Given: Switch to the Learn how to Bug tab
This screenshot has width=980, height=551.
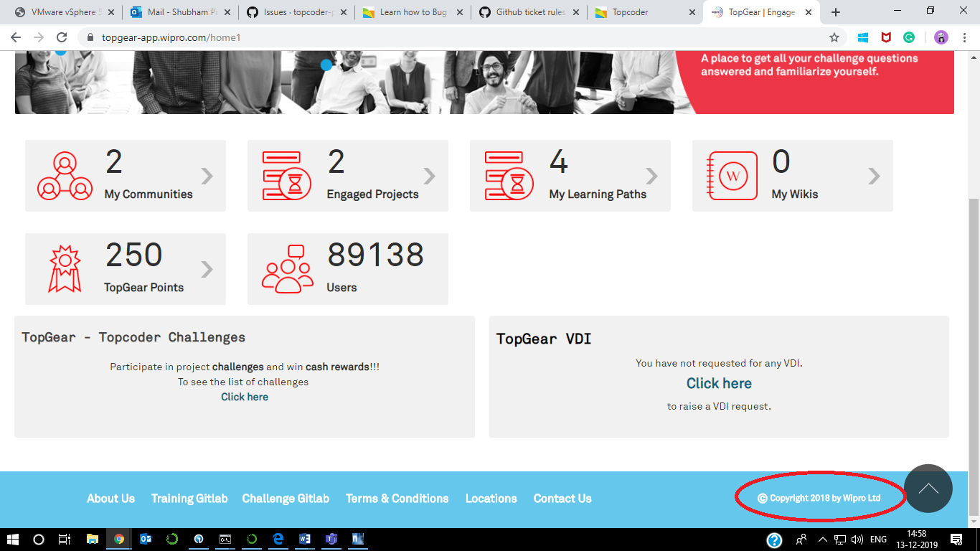Looking at the screenshot, I should tap(412, 12).
